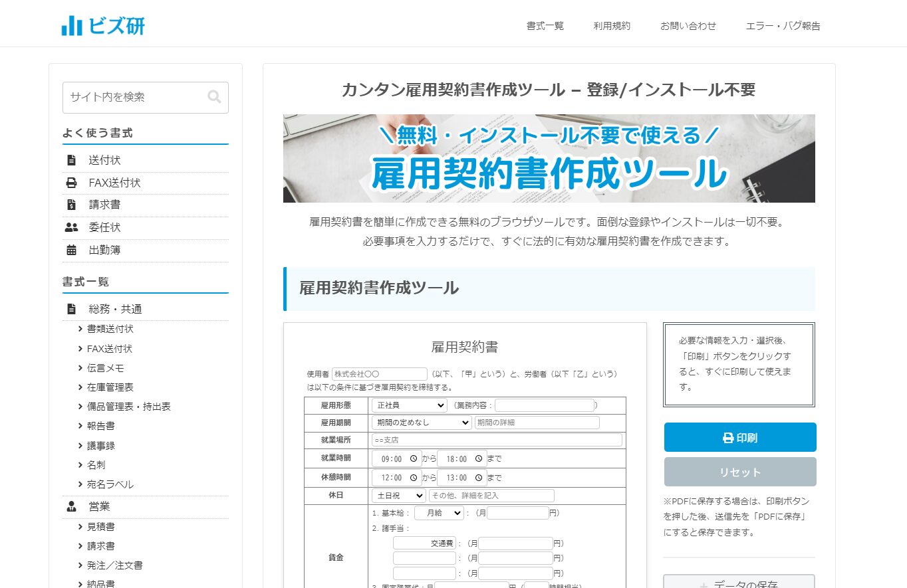
Task: Click the person icon beside 営業
Action: (x=71, y=506)
